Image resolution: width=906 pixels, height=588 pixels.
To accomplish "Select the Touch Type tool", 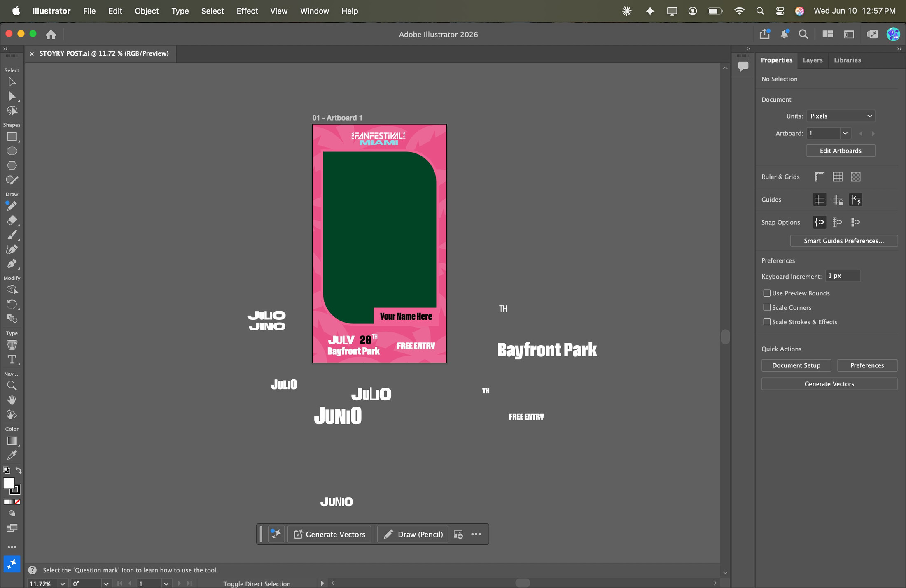I will (x=12, y=345).
